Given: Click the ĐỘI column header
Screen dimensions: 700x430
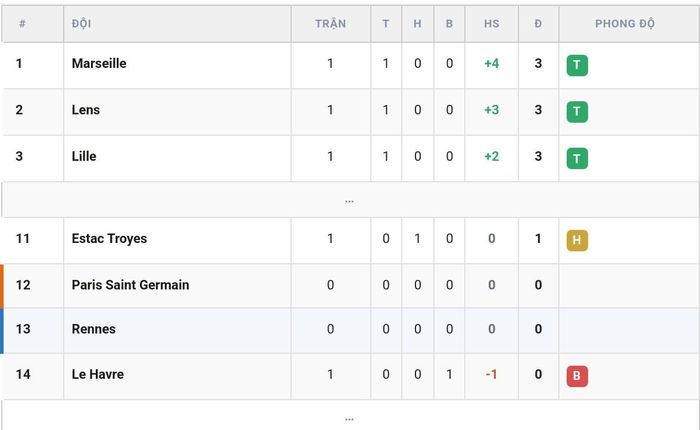Looking at the screenshot, I should pos(82,23).
